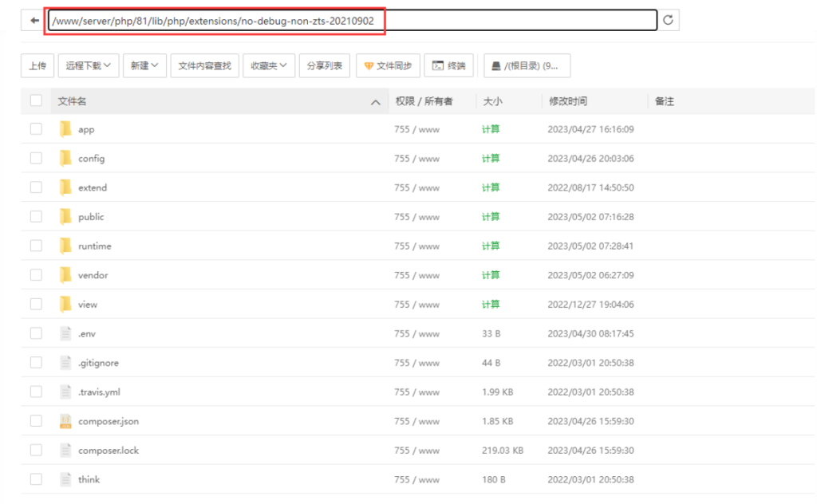This screenshot has height=504, width=817.
Task: Click 计算 size link for runtime folder
Action: click(x=491, y=246)
